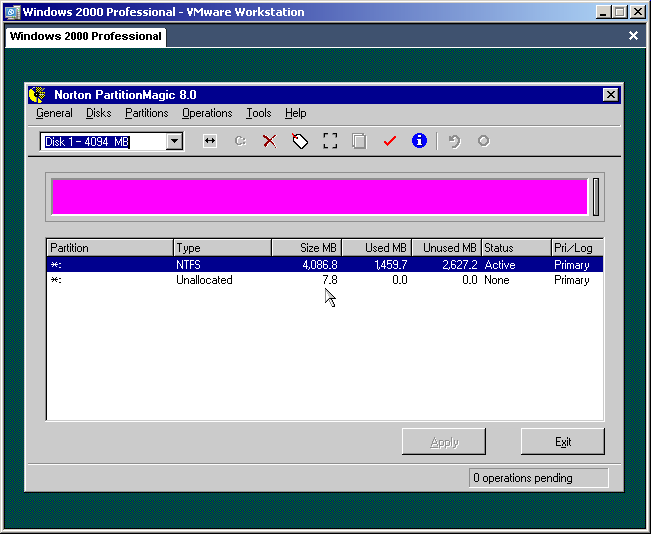The width and height of the screenshot is (651, 534).
Task: Click the format partition bracket icon
Action: click(330, 141)
